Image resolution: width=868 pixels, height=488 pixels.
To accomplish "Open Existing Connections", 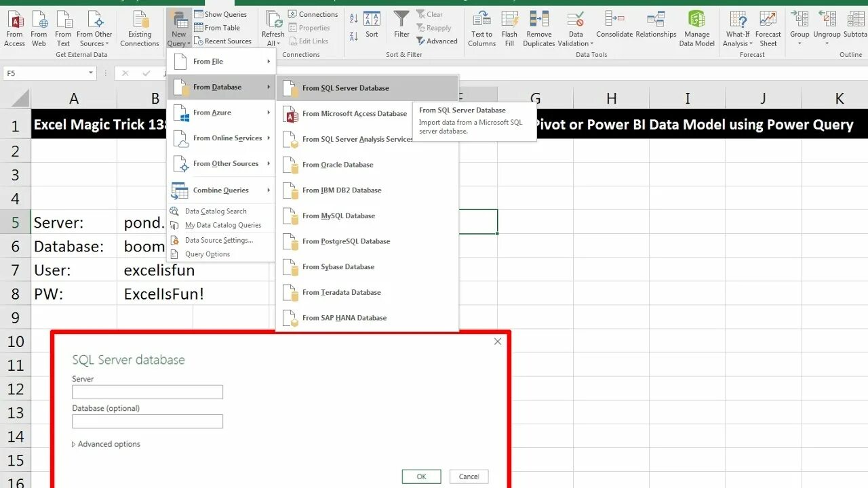I will (x=140, y=29).
